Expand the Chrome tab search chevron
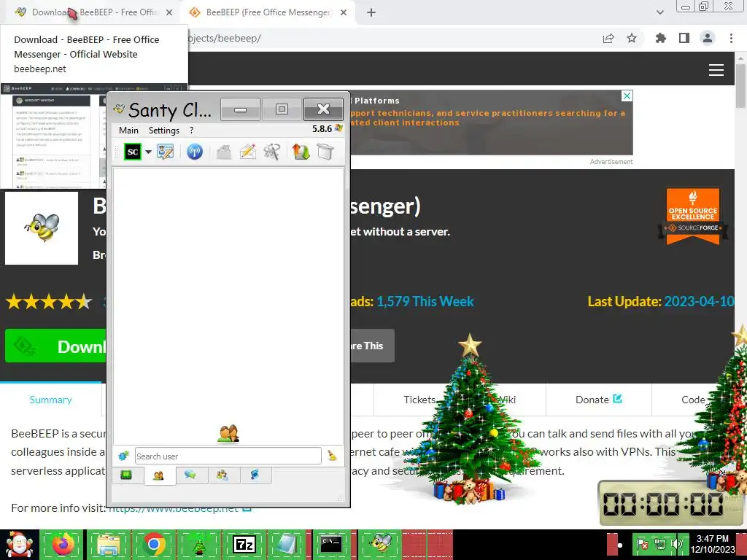Image resolution: width=747 pixels, height=560 pixels. click(659, 12)
